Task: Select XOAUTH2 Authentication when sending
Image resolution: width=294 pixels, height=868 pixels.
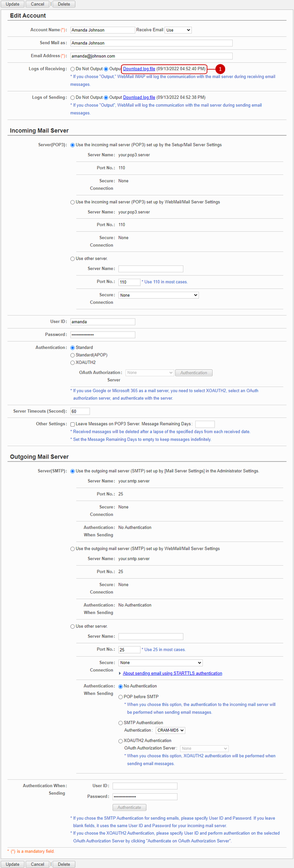Action: coord(121,741)
